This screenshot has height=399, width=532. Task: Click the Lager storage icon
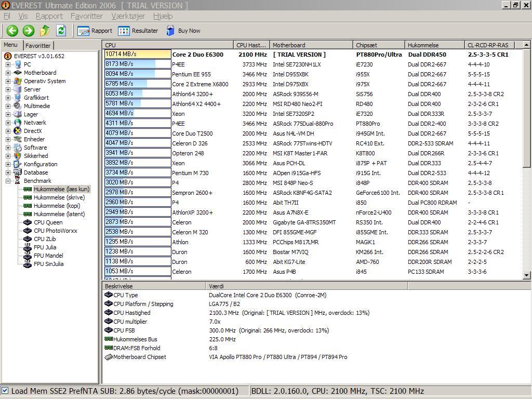tap(18, 114)
